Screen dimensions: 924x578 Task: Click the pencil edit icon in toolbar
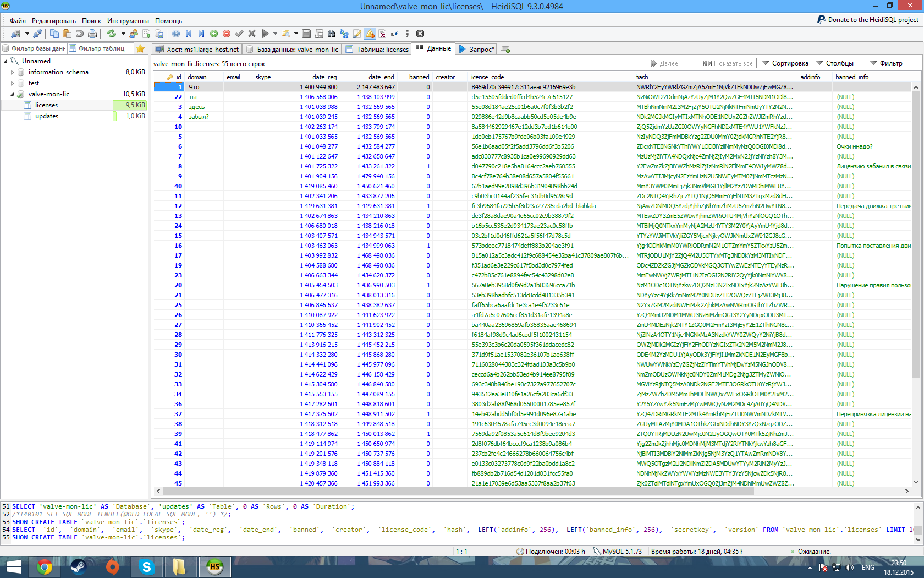pyautogui.click(x=357, y=34)
